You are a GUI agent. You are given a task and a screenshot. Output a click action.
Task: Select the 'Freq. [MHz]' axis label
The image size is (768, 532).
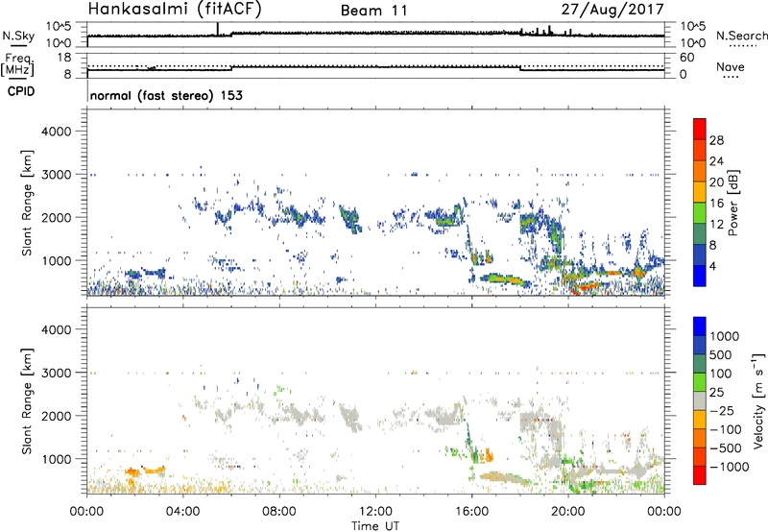(17, 64)
